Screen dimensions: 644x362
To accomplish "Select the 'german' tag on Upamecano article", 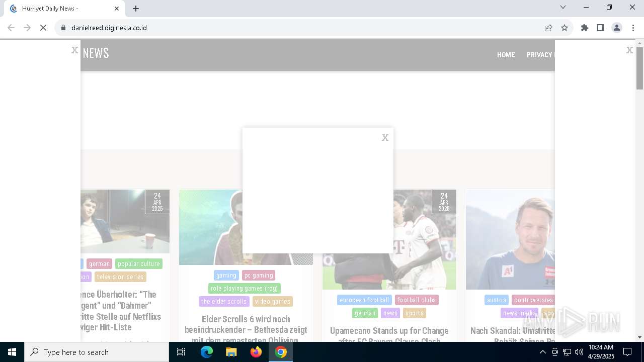I will click(x=365, y=313).
